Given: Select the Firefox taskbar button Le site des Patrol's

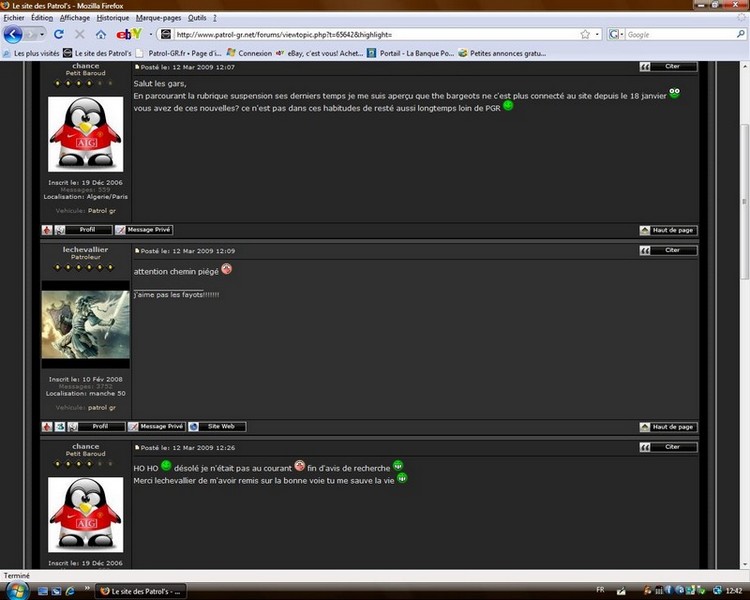Looking at the screenshot, I should [x=141, y=591].
